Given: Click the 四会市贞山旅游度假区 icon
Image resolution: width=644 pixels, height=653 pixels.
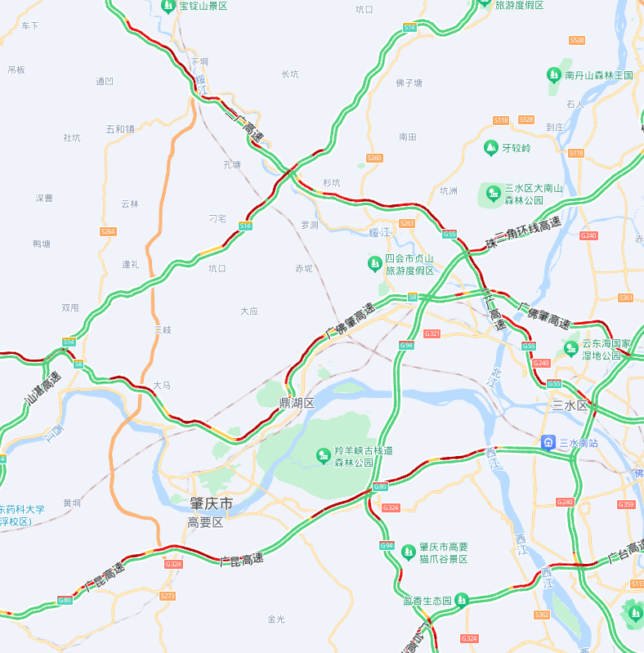Looking at the screenshot, I should (374, 264).
